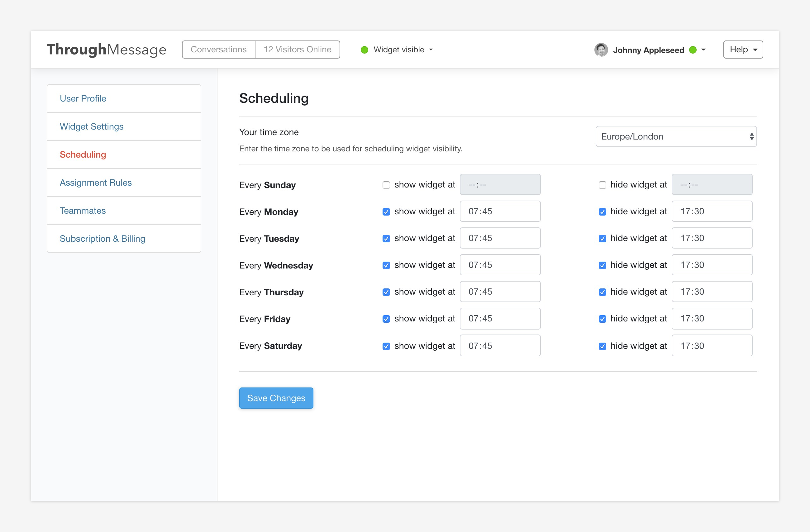Image resolution: width=810 pixels, height=532 pixels.
Task: Open the 12 Visitors Online tab
Action: point(297,50)
